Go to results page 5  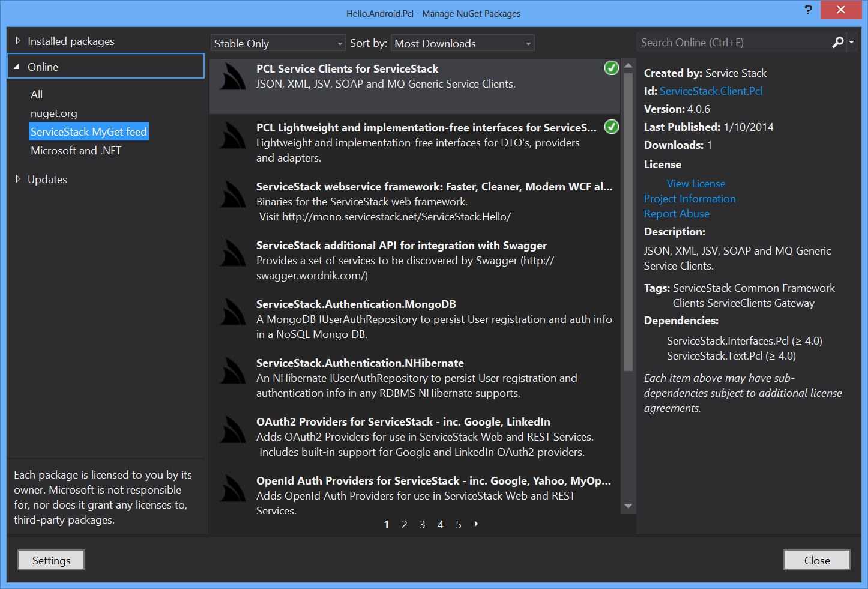tap(459, 525)
